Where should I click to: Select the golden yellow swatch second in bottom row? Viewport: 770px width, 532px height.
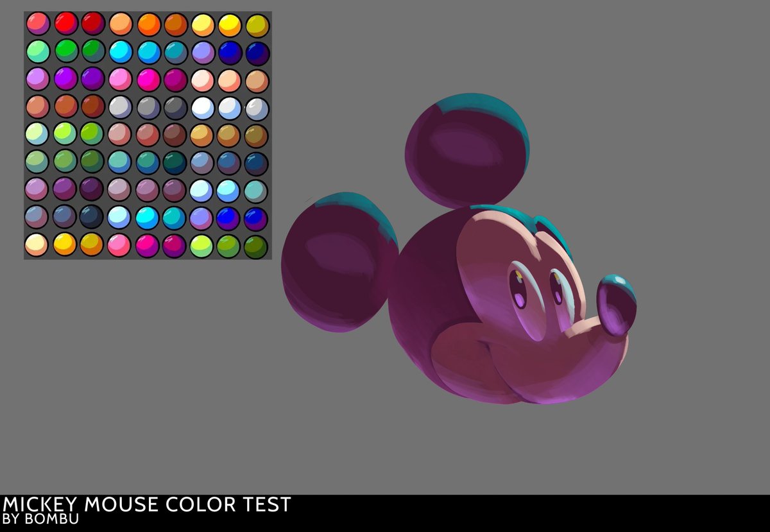65,245
